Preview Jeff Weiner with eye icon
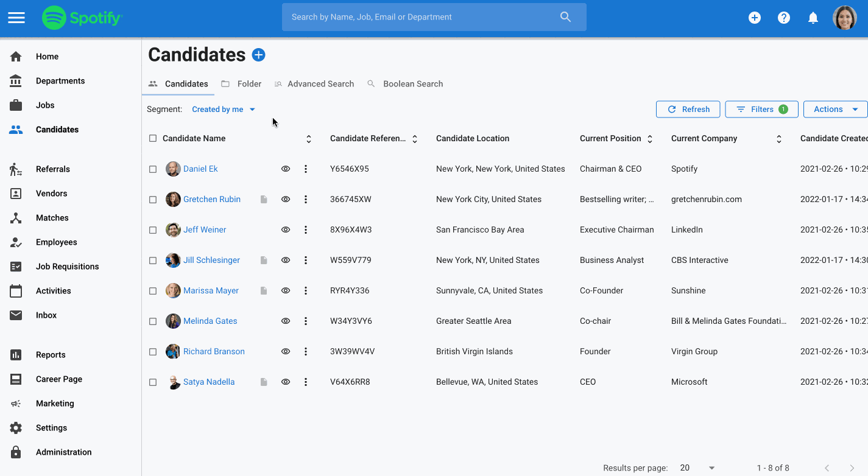868x476 pixels. (x=286, y=230)
